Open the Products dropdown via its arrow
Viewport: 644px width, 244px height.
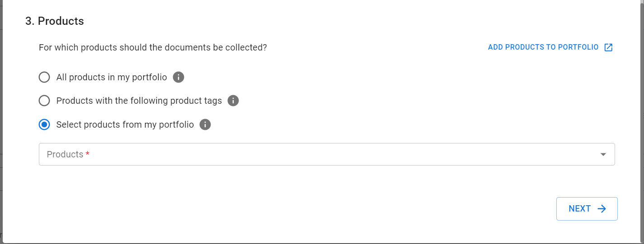603,154
